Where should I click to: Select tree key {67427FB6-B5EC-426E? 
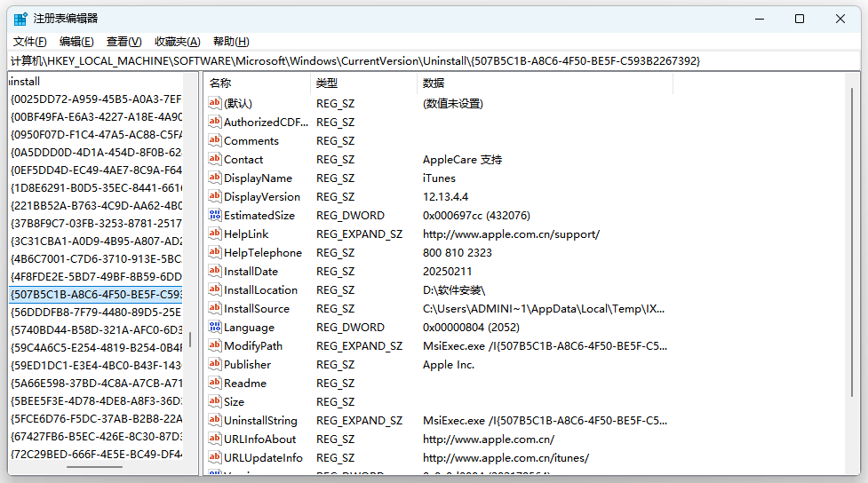pyautogui.click(x=96, y=437)
